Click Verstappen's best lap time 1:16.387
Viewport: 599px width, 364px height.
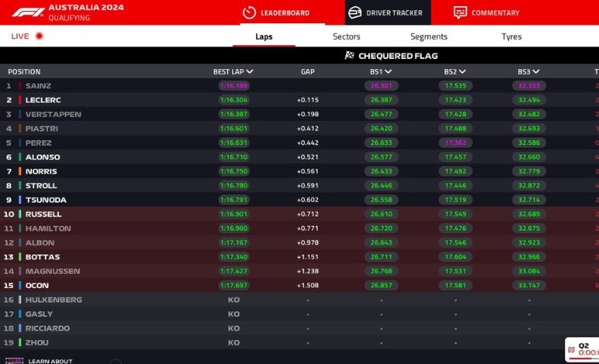click(x=234, y=114)
